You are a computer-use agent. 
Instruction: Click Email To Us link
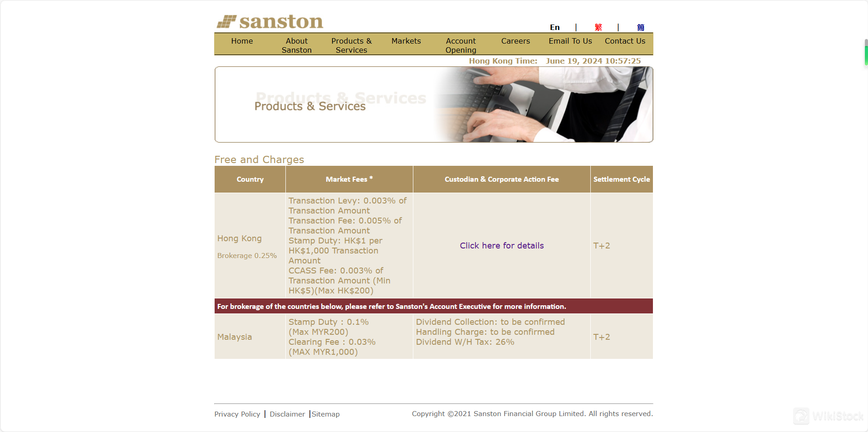point(570,41)
